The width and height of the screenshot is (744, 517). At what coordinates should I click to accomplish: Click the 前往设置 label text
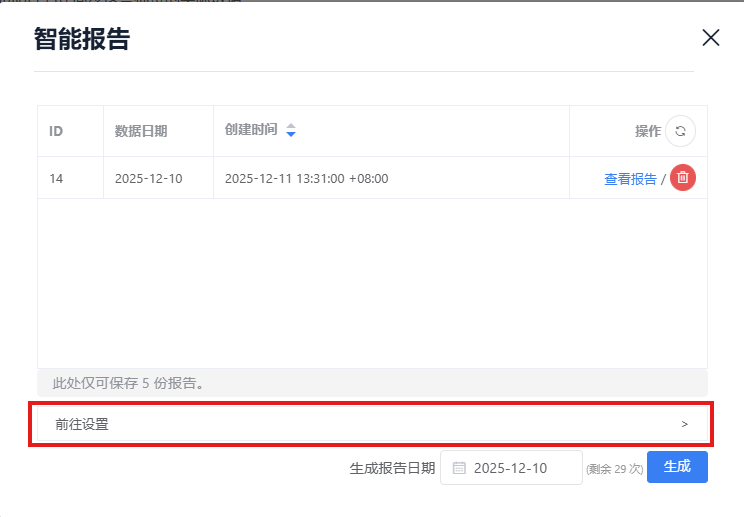tap(82, 424)
